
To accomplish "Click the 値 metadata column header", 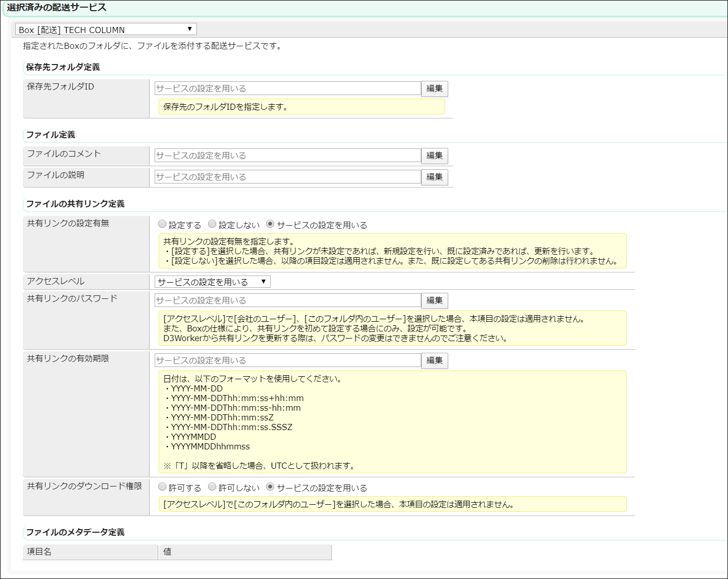I will [245, 552].
